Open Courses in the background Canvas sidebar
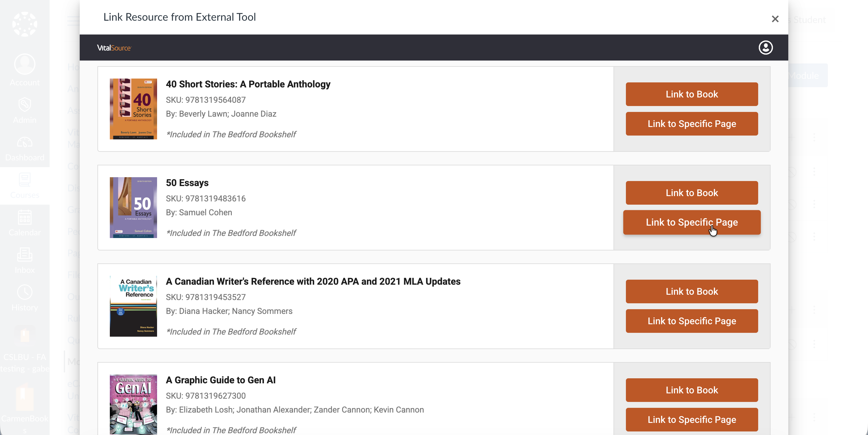This screenshot has height=435, width=868. pos(25,186)
